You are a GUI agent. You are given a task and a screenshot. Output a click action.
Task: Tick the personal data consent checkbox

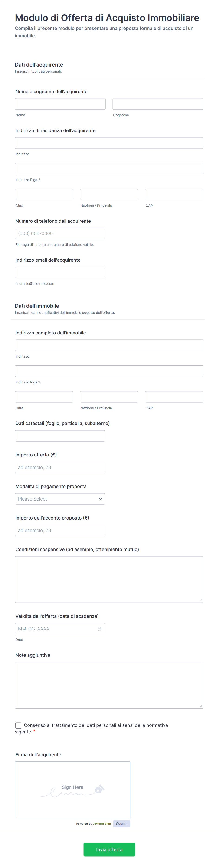19,725
